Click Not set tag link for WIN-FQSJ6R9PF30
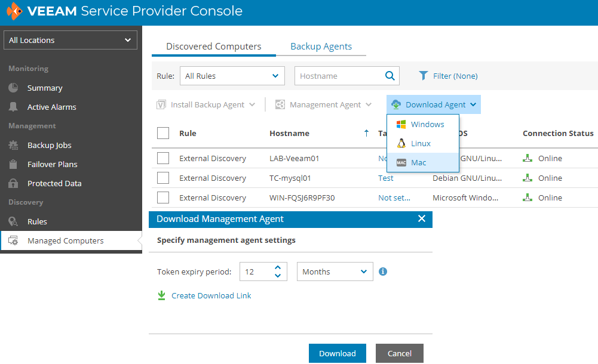598x364 pixels. (394, 198)
